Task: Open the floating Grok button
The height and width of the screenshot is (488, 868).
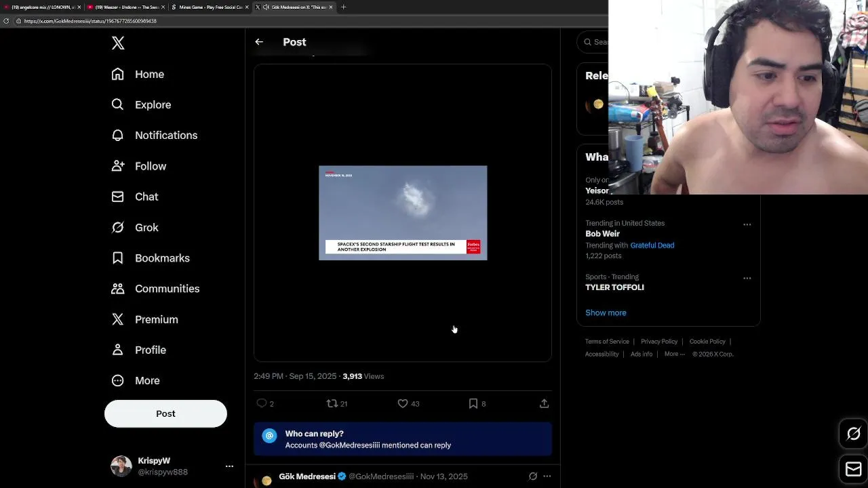Action: 854,434
